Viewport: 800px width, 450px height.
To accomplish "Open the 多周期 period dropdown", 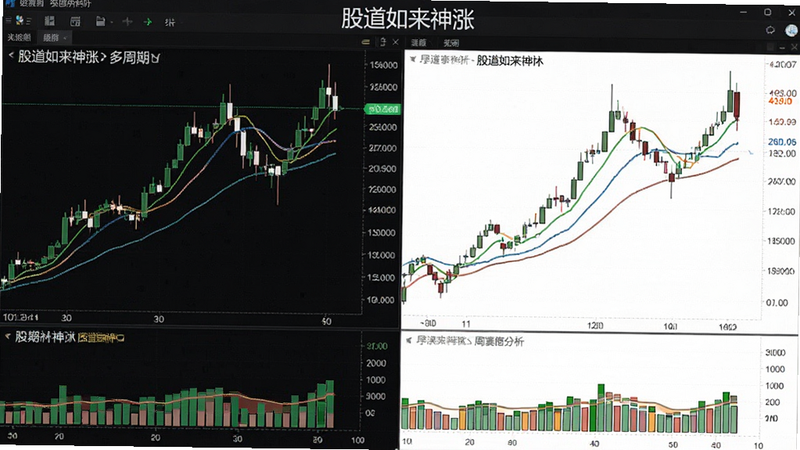I will [x=135, y=58].
